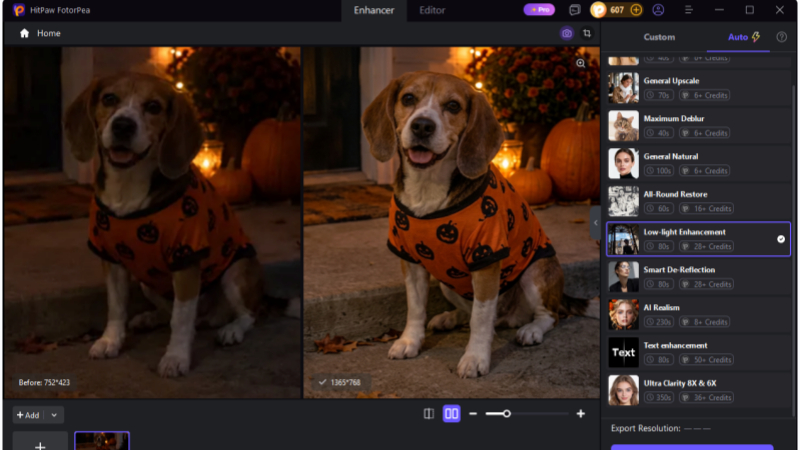
Task: Click the enhanced dog preview image
Action: click(452, 222)
